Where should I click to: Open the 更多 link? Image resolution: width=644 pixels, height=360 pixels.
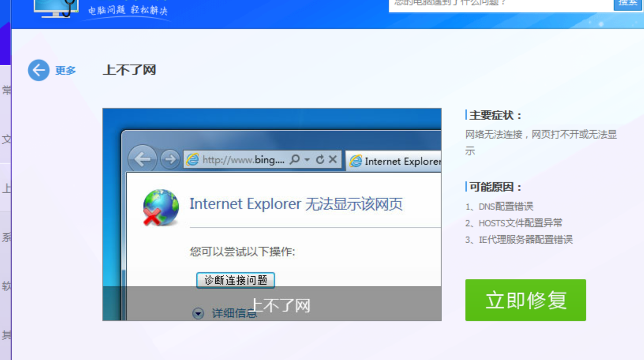(x=65, y=71)
